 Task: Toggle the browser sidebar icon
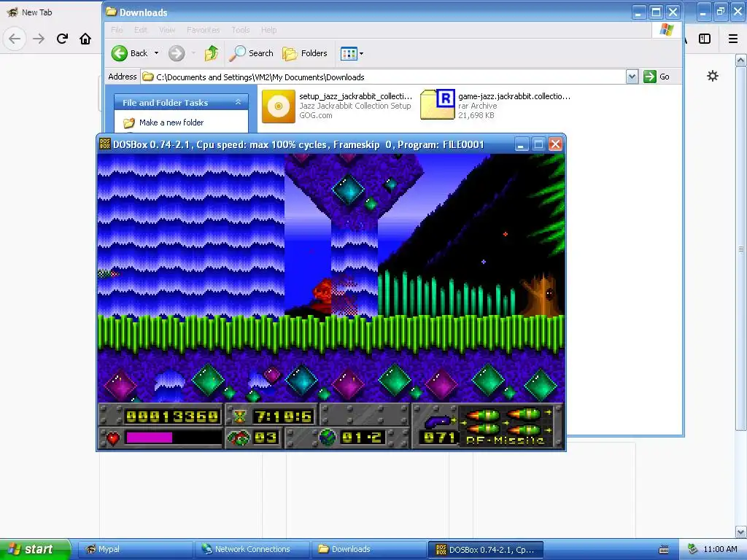point(705,39)
